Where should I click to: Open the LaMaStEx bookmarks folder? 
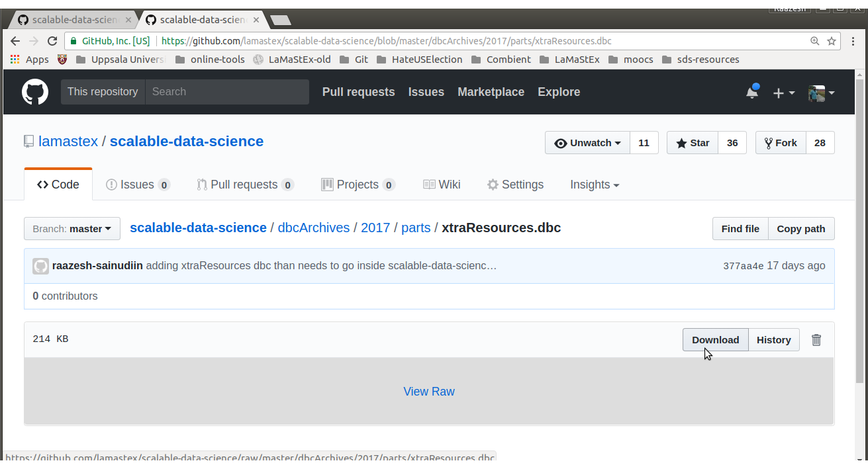point(569,60)
